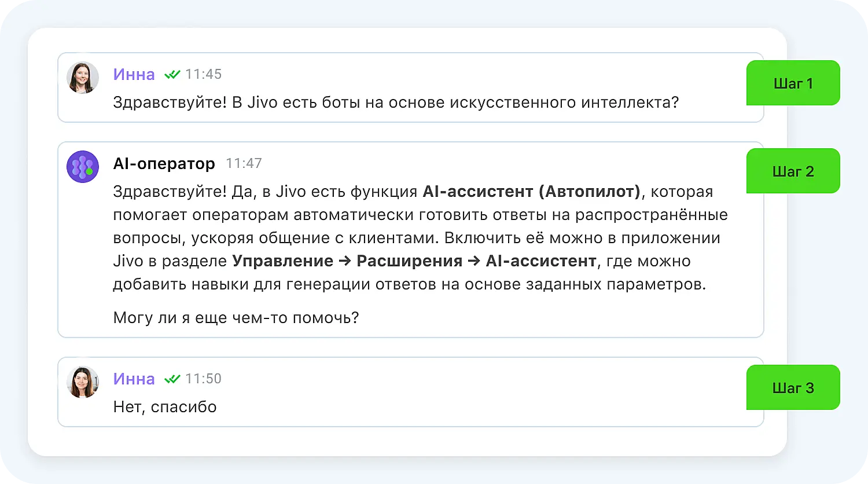868x484 pixels.
Task: Click the question about Jivo AI bots
Action: (x=395, y=102)
